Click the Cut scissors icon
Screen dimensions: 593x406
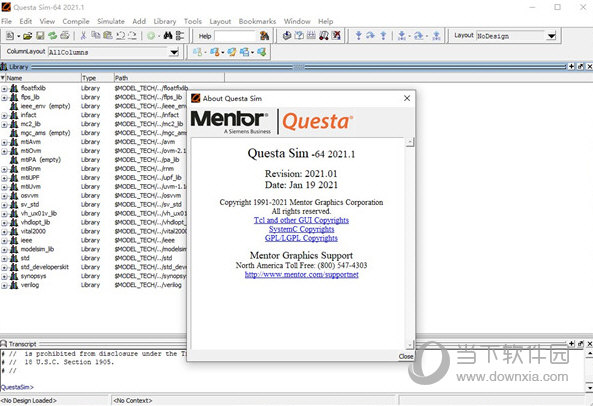coord(84,36)
